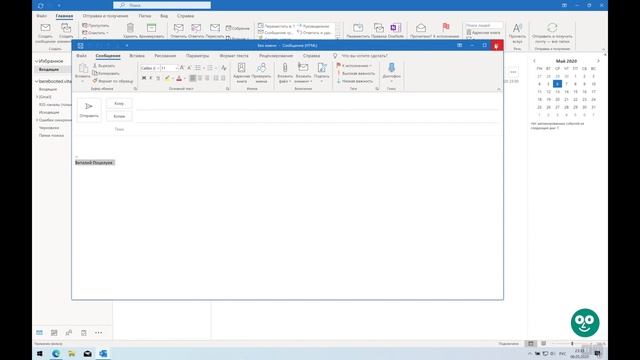Screen dimensions: 640x360
Task: Click Вырезать cut in the clipboard group
Action: pos(104,66)
